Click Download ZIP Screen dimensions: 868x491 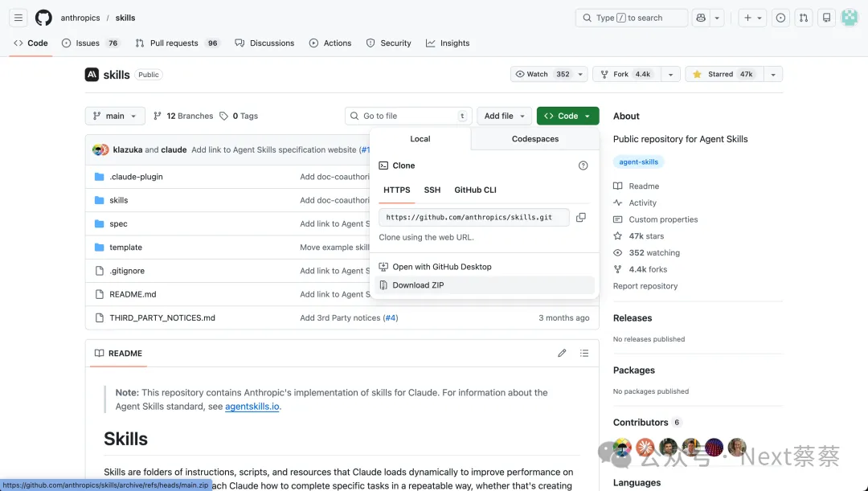point(418,285)
